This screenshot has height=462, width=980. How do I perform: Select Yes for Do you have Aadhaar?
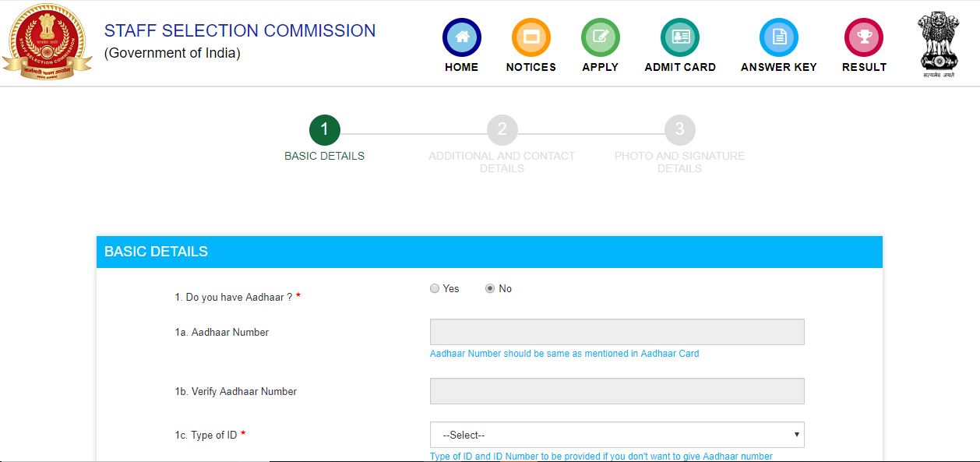(x=435, y=288)
